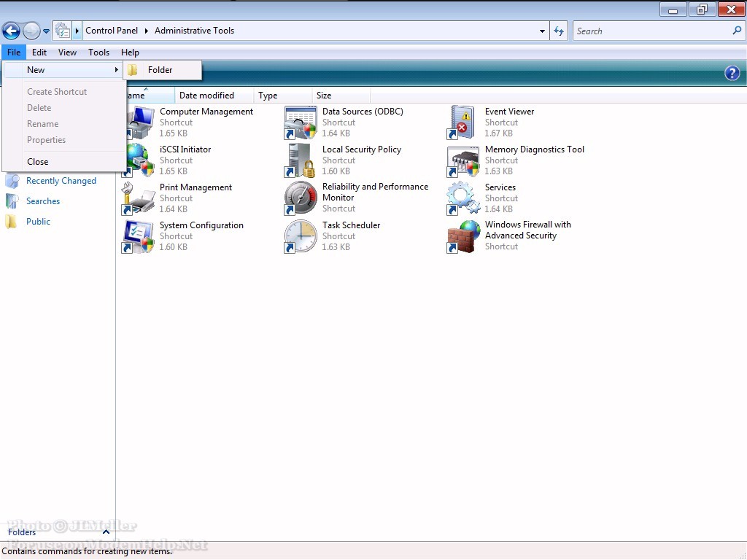
Task: Select the System Configuration name text
Action: tap(201, 225)
